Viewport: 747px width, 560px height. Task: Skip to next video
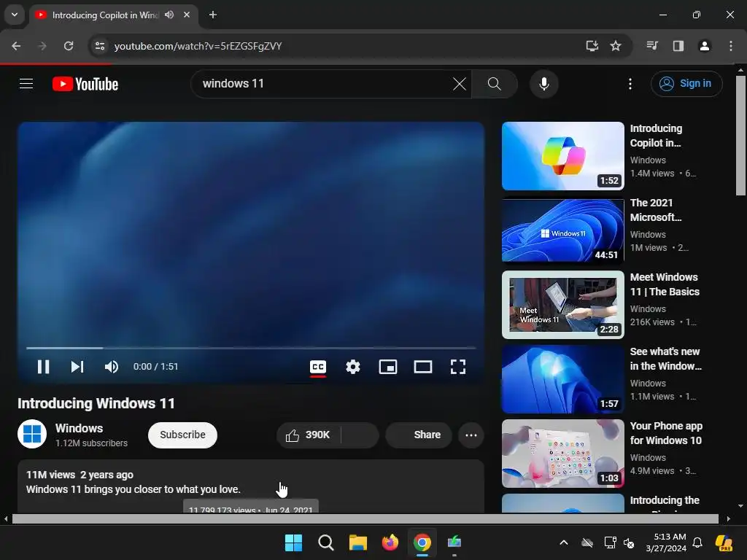[x=77, y=367]
